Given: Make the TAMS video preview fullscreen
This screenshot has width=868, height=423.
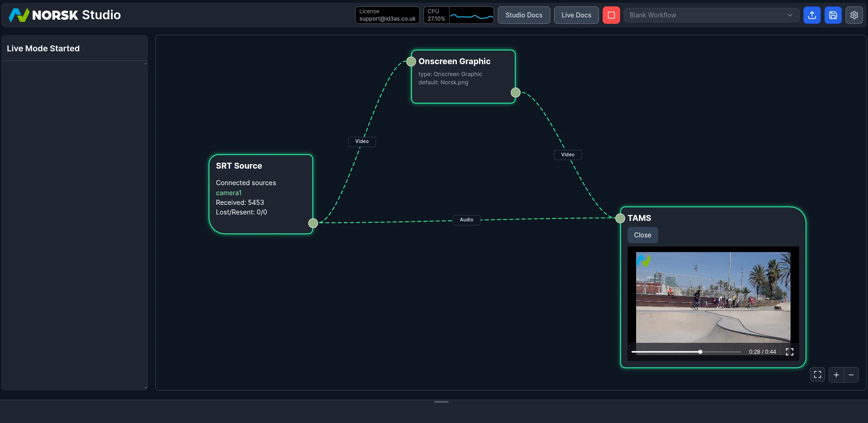Looking at the screenshot, I should (x=789, y=352).
